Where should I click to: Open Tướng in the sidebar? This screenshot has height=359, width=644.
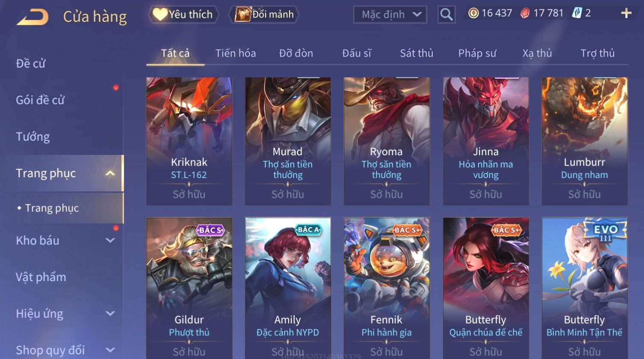[33, 137]
